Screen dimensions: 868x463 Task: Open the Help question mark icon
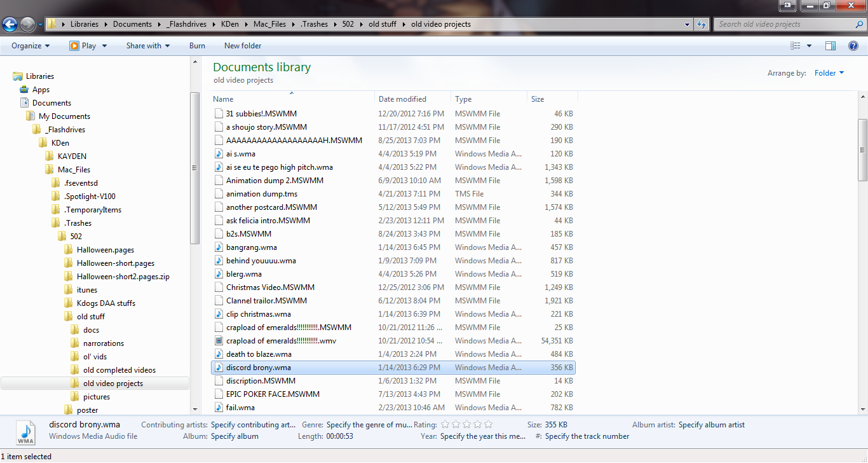tap(854, 46)
